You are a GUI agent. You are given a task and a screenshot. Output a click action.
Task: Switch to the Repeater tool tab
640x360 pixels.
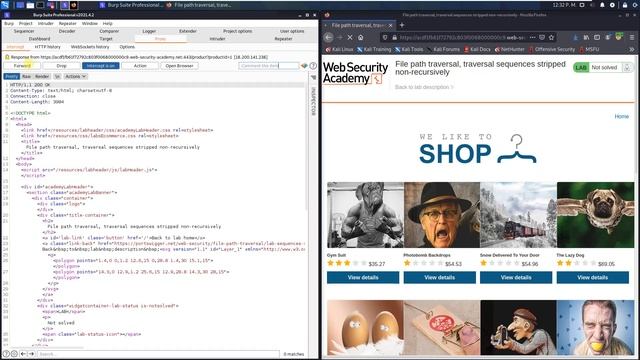coord(283,39)
